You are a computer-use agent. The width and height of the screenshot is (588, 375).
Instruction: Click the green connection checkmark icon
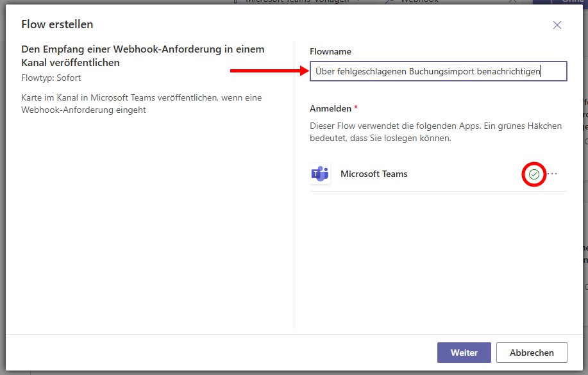pos(533,174)
